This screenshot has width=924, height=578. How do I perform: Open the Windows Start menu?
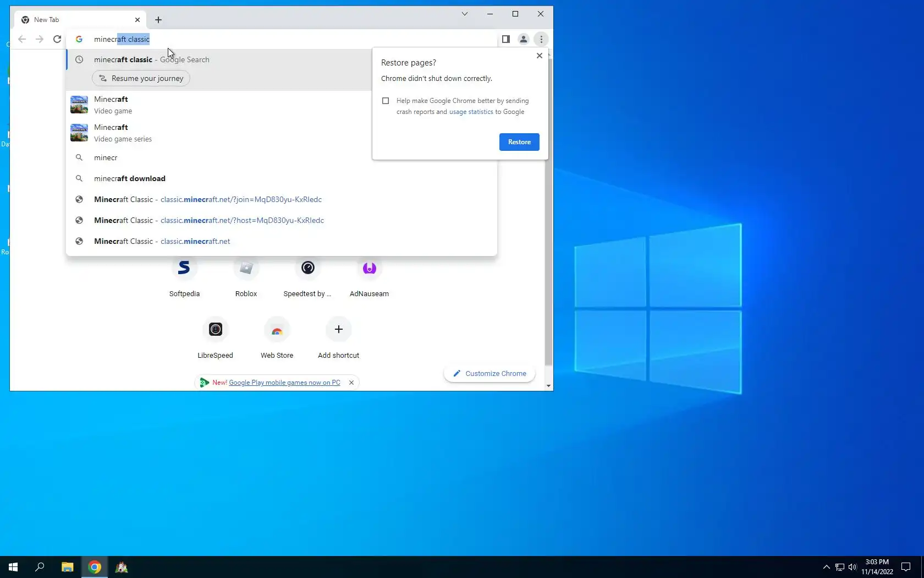[x=13, y=567]
